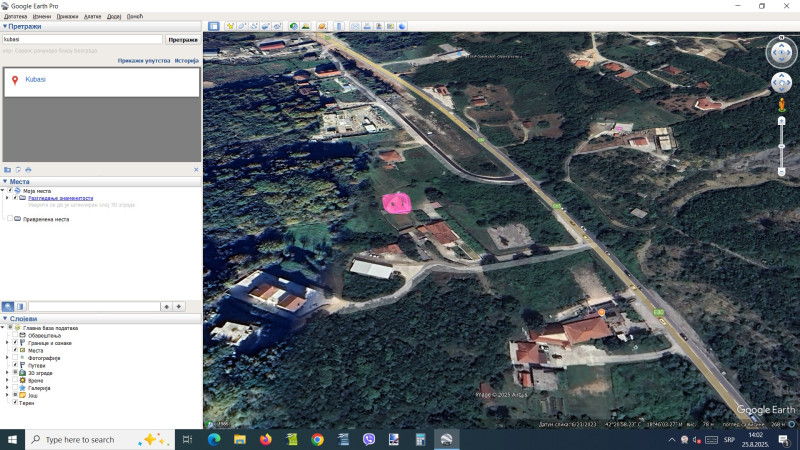Select the Add Path tool
The image size is (800, 450).
coord(256,26)
